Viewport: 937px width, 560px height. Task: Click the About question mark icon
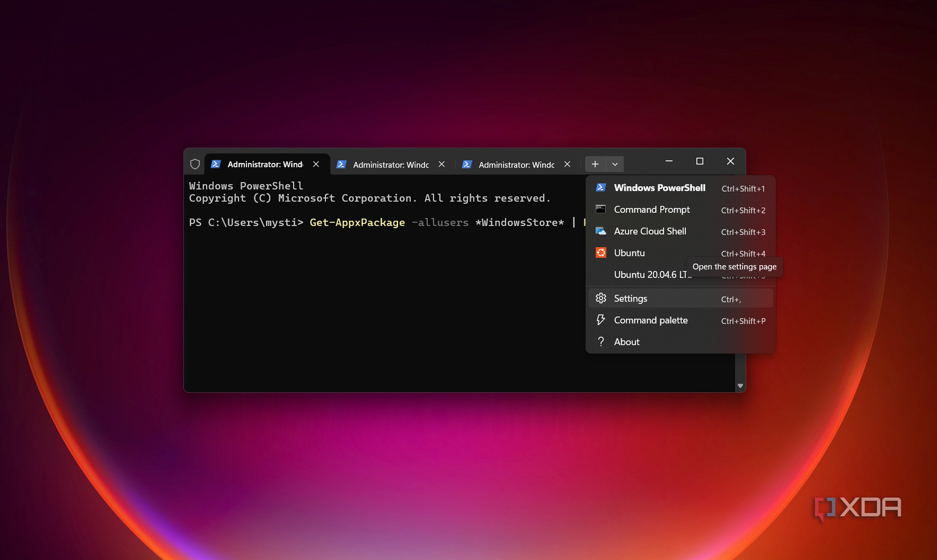(601, 342)
